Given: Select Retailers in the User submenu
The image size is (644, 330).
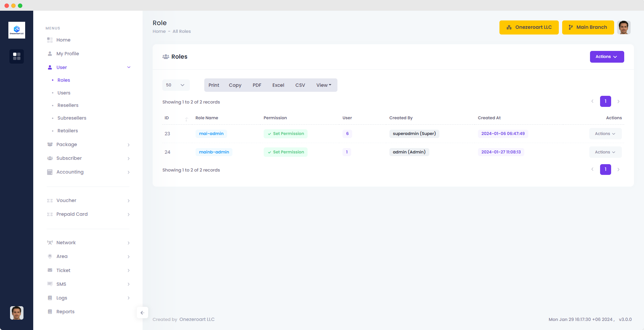Looking at the screenshot, I should click(67, 131).
